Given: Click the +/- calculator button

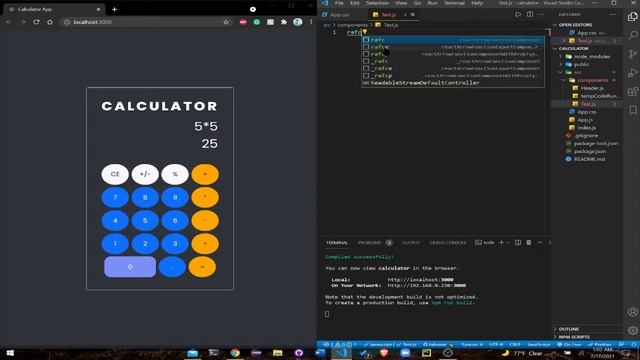Looking at the screenshot, I should pyautogui.click(x=145, y=174).
